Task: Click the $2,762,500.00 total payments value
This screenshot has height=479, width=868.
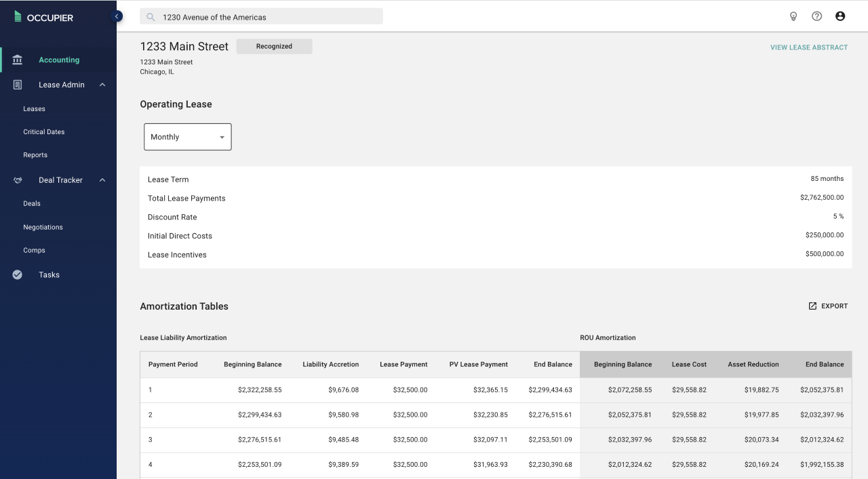Action: pos(822,198)
